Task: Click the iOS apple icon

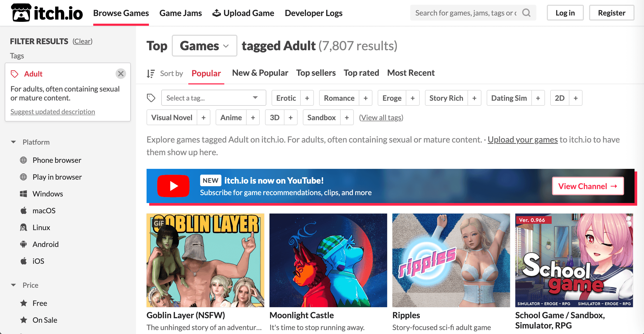Action: tap(23, 261)
